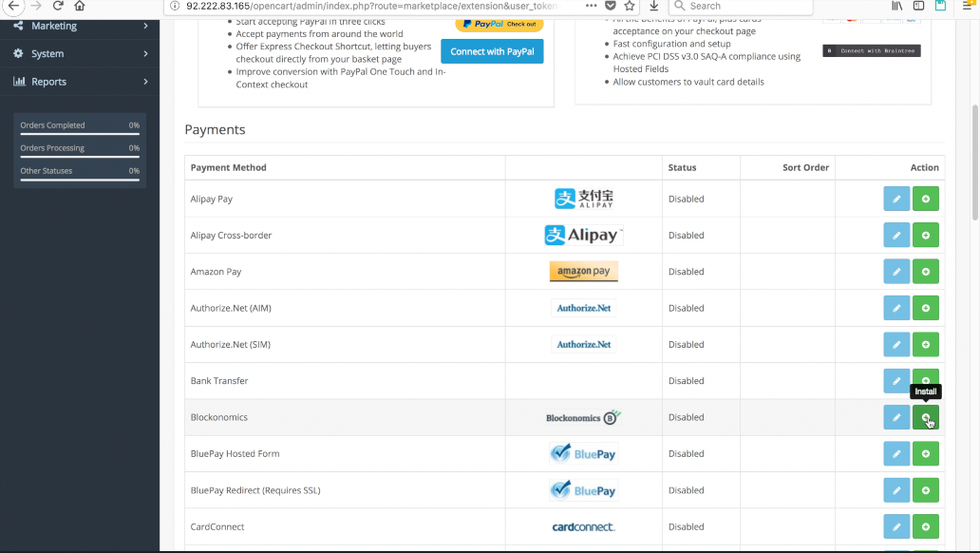
Task: Click the page vertical scrollbar
Action: [974, 162]
